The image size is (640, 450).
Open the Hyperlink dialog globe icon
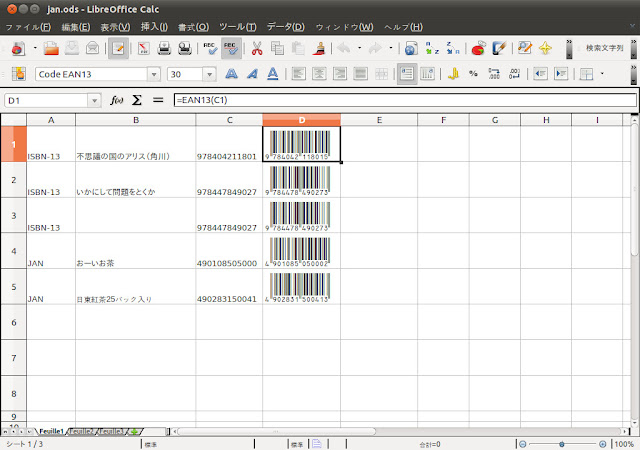(411, 49)
